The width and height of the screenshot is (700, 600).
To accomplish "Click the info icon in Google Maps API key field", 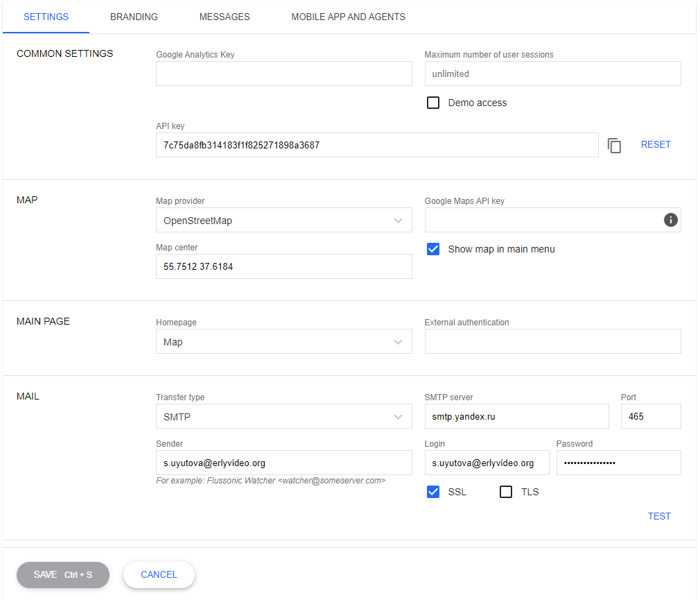I will click(x=670, y=220).
